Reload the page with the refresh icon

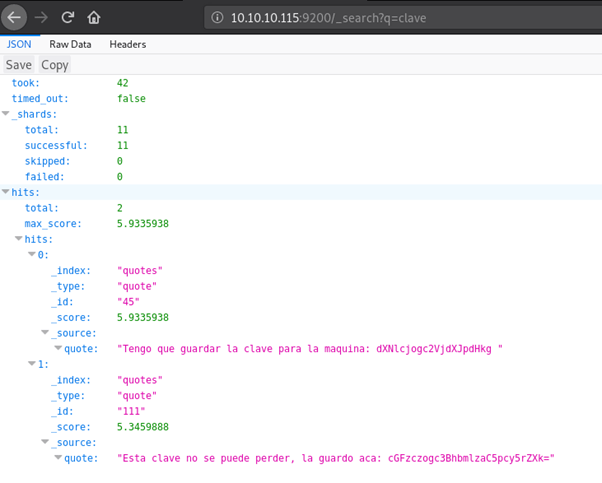click(x=68, y=17)
